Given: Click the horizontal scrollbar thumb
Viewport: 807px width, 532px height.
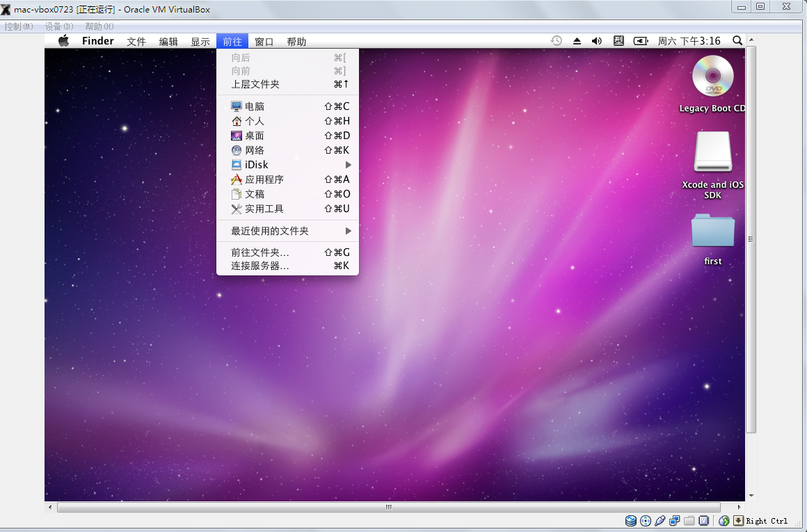Looking at the screenshot, I should tap(389, 507).
